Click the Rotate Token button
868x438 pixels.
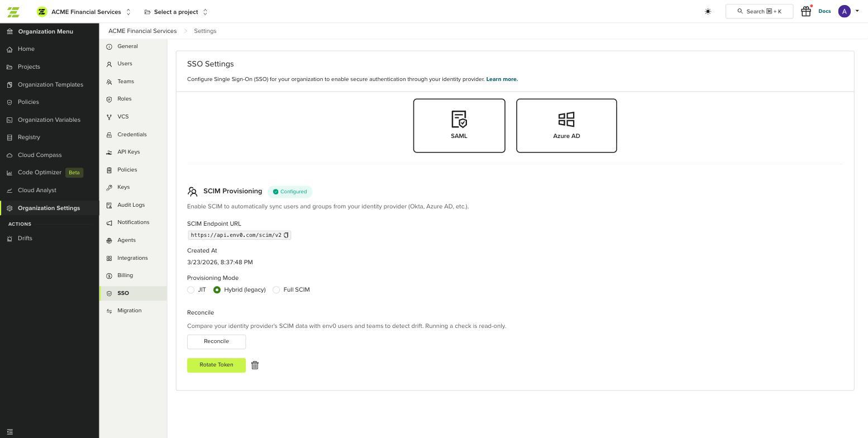(216, 365)
